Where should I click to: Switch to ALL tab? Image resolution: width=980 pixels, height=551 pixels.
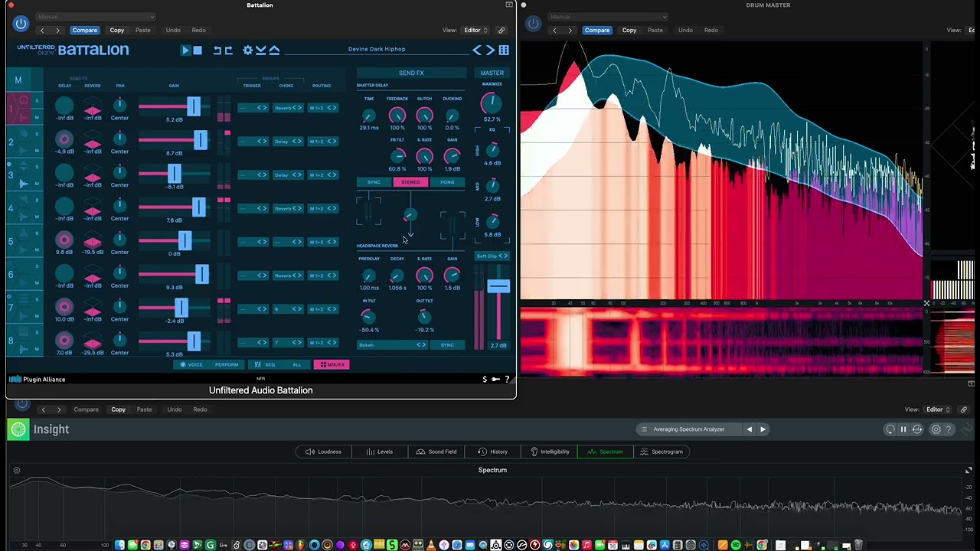(296, 365)
